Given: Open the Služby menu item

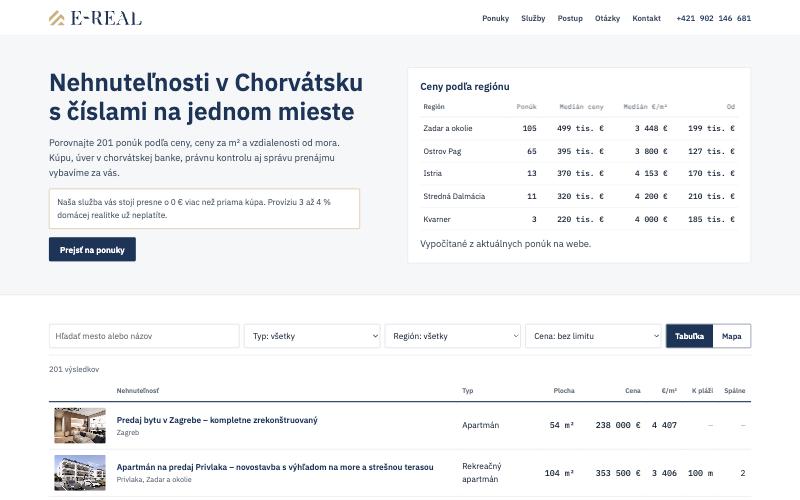Looking at the screenshot, I should pos(533,18).
